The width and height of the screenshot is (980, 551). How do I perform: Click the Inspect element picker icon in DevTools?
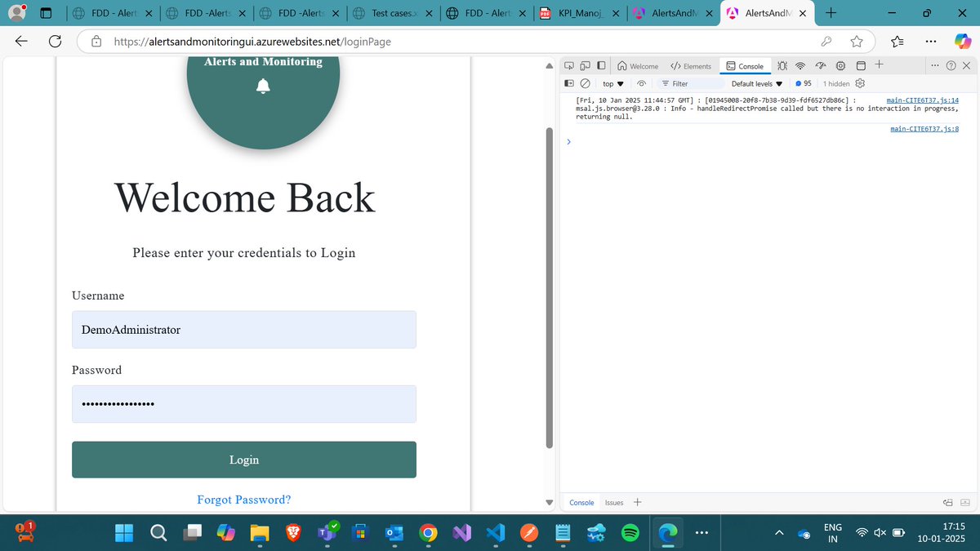pyautogui.click(x=570, y=66)
